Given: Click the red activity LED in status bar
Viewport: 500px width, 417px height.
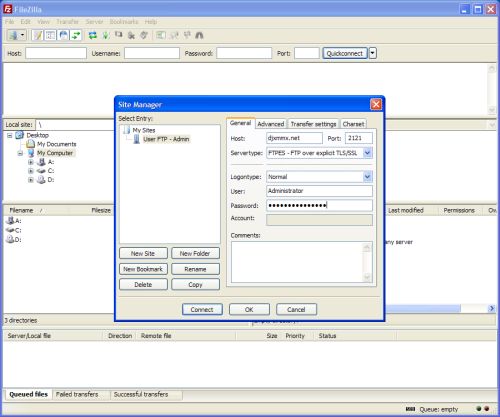Looking at the screenshot, I should tap(487, 408).
